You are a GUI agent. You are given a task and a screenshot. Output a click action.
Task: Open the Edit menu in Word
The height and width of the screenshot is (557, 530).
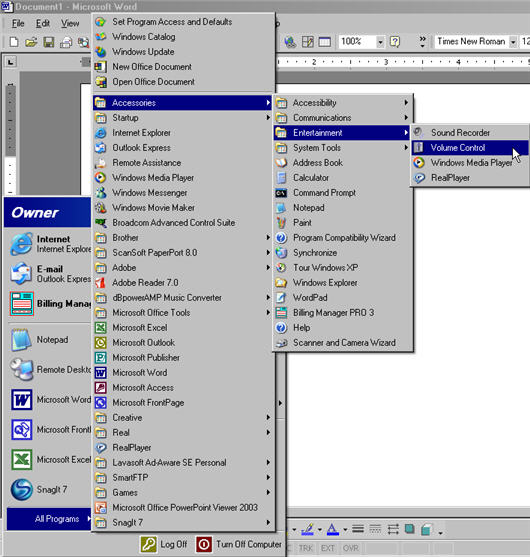[43, 23]
